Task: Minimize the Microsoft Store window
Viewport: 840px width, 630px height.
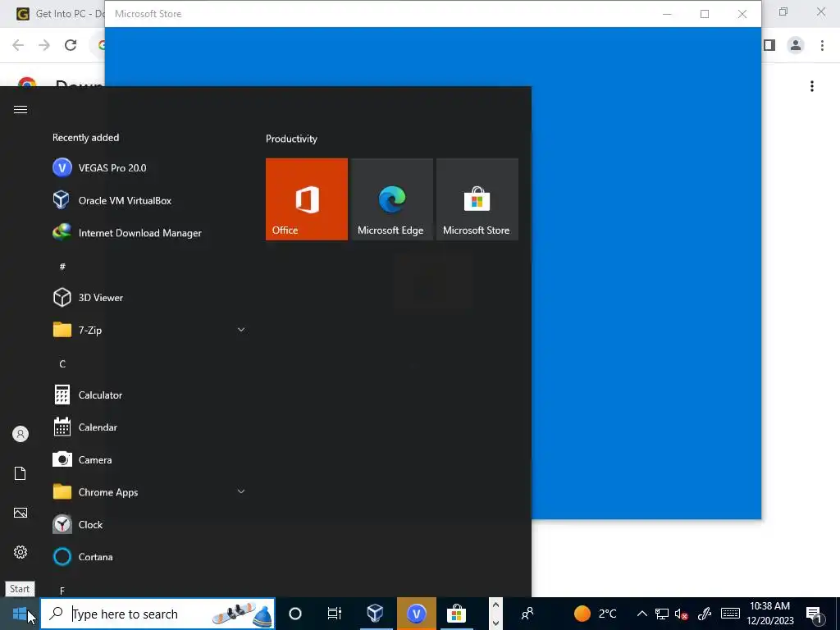Action: (667, 14)
